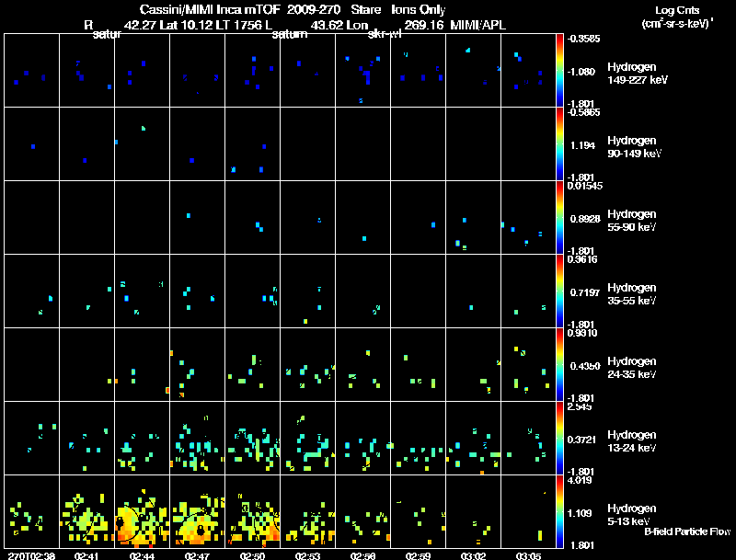
Task: Select the 13-24 keV panel at 02:47
Action: [198, 438]
